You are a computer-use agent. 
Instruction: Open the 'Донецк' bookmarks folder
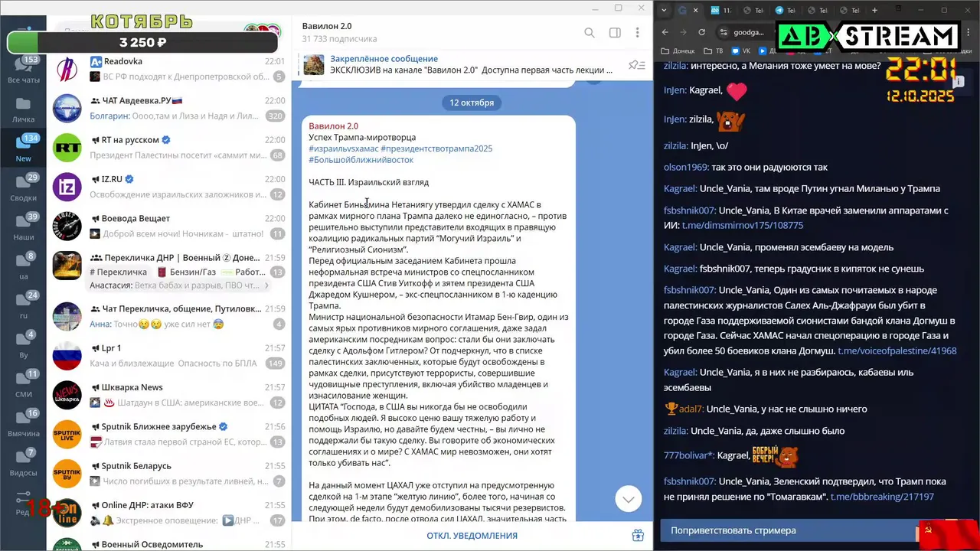coord(678,51)
